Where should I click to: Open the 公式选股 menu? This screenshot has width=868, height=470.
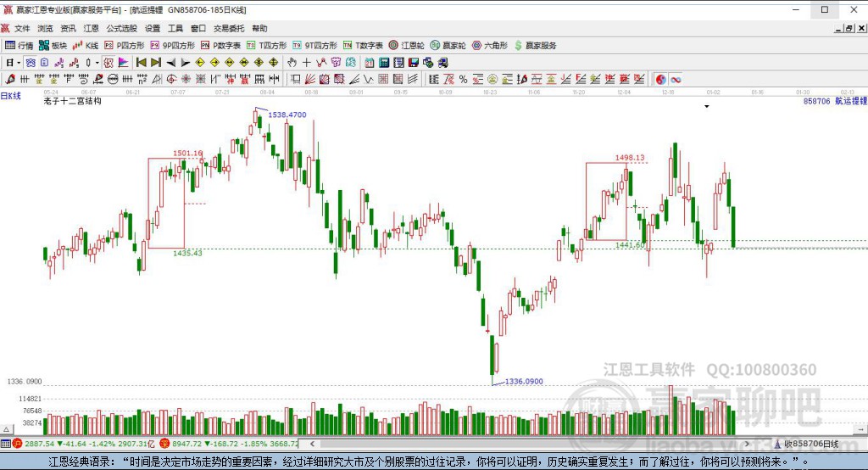point(122,28)
